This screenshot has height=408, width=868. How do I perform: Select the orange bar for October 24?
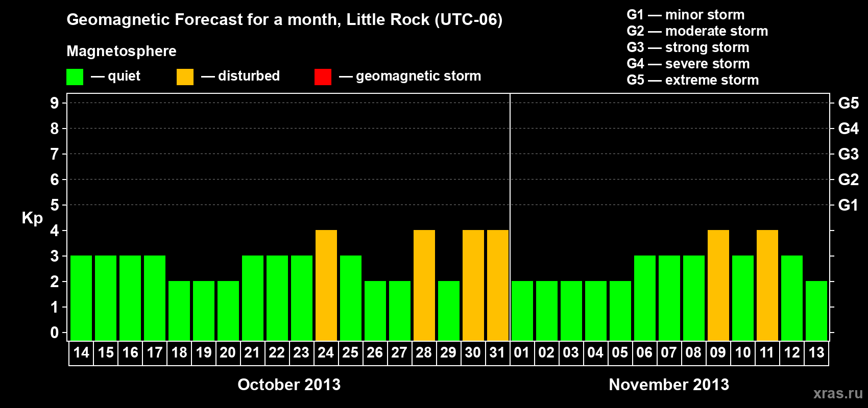point(326,286)
